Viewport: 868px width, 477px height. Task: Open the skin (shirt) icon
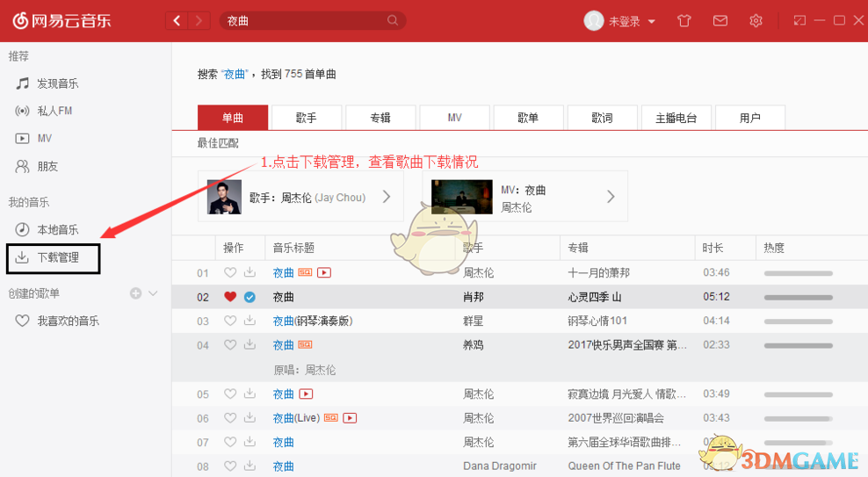pos(684,21)
